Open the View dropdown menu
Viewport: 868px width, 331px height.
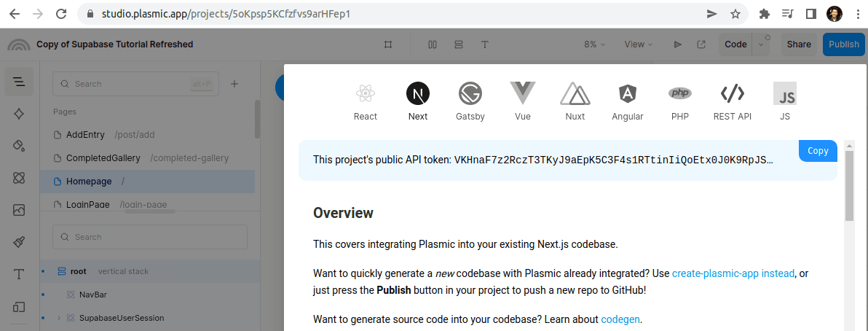pos(639,44)
